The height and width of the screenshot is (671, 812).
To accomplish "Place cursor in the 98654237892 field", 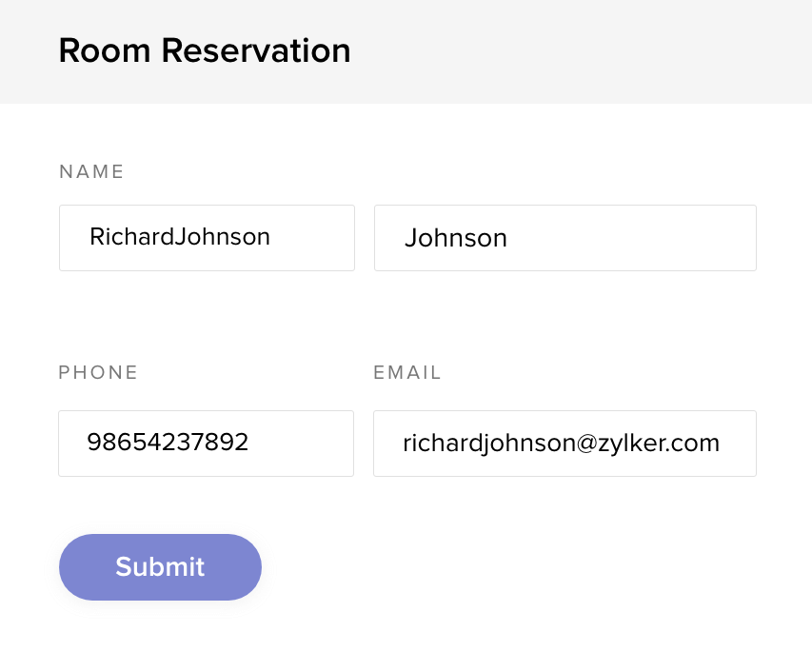I will pos(206,444).
